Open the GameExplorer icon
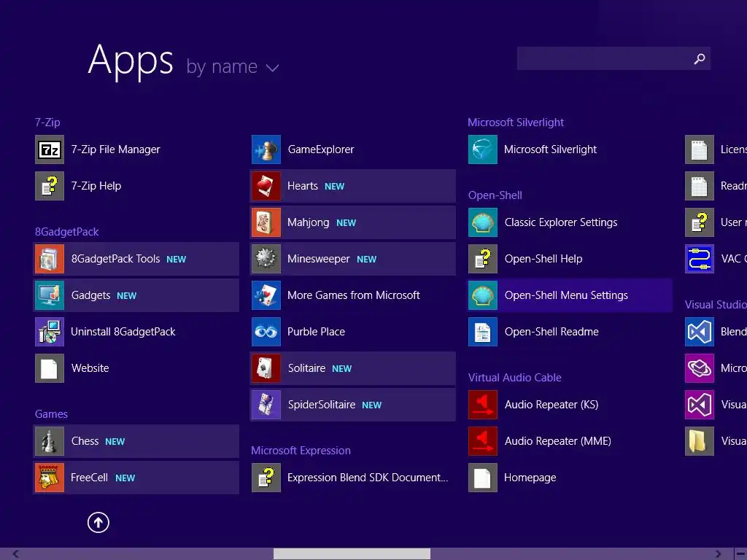 (x=266, y=149)
